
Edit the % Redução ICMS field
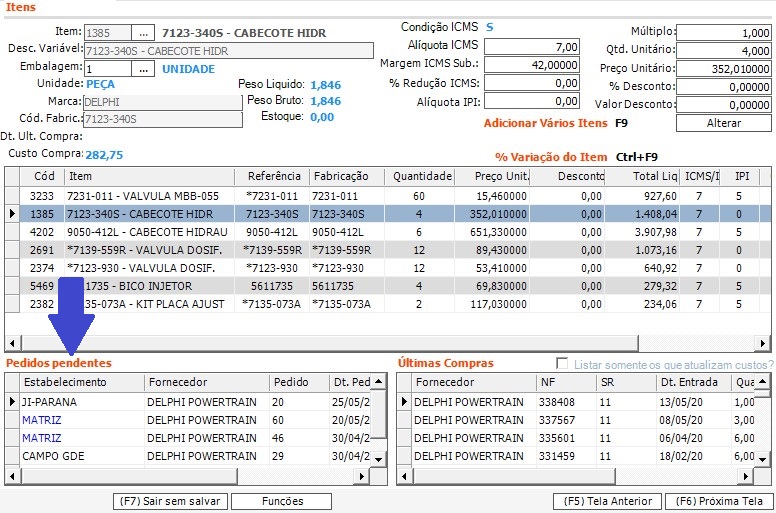tap(532, 83)
